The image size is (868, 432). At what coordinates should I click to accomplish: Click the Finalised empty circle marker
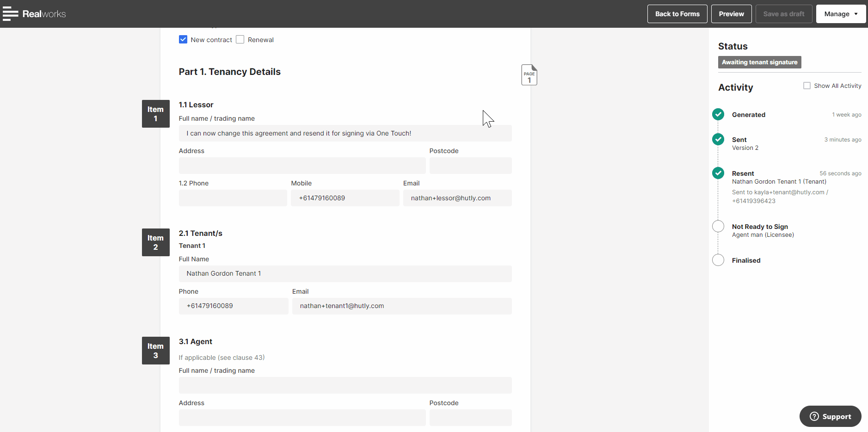click(718, 260)
